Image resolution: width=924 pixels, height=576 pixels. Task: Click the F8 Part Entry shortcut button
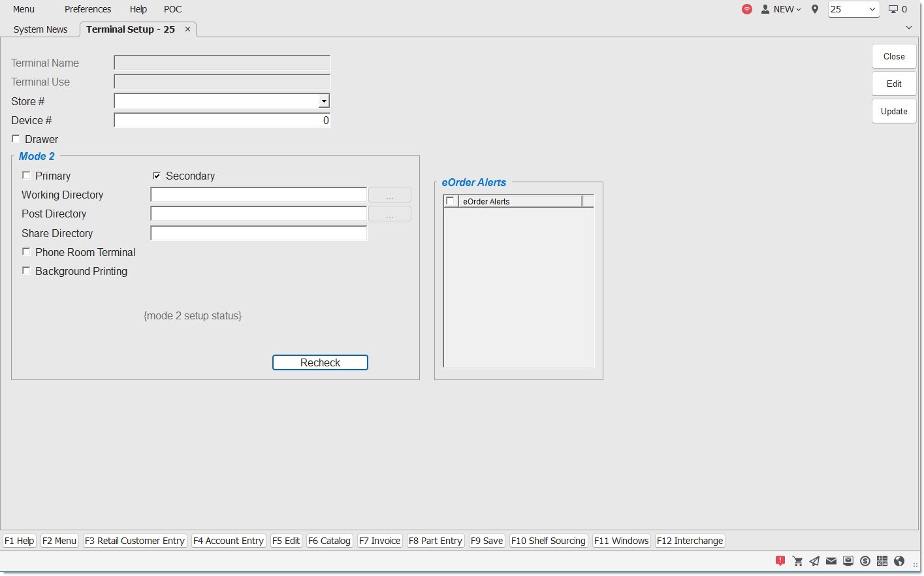click(x=435, y=541)
